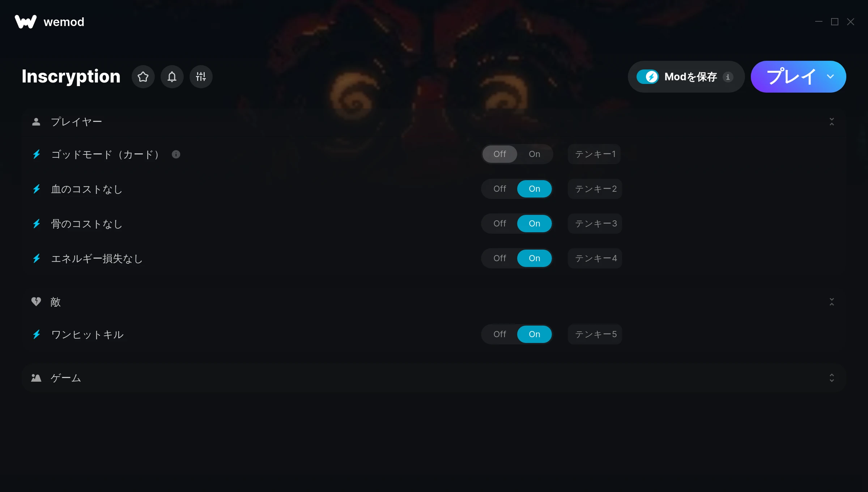Open notifications bell for Inscription

[172, 77]
